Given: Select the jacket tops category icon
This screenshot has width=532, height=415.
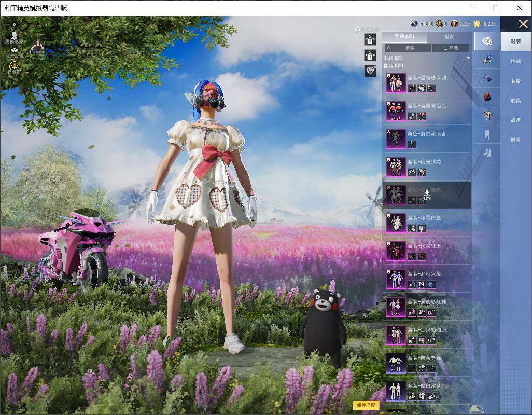Looking at the screenshot, I should [x=487, y=115].
